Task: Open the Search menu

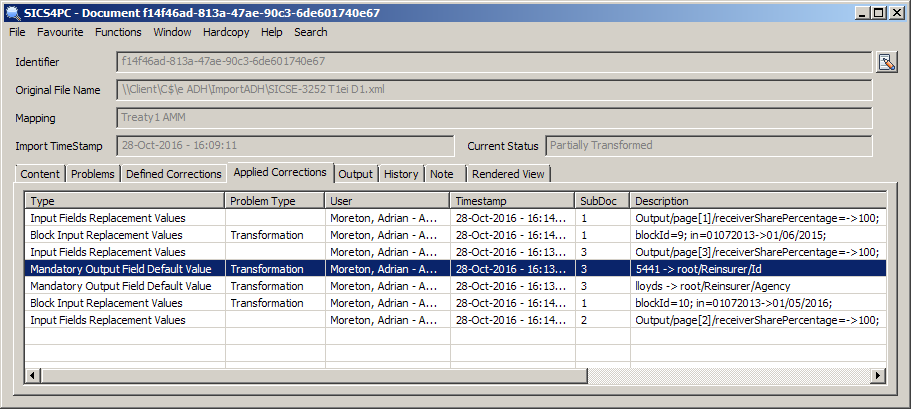Action: tap(311, 32)
